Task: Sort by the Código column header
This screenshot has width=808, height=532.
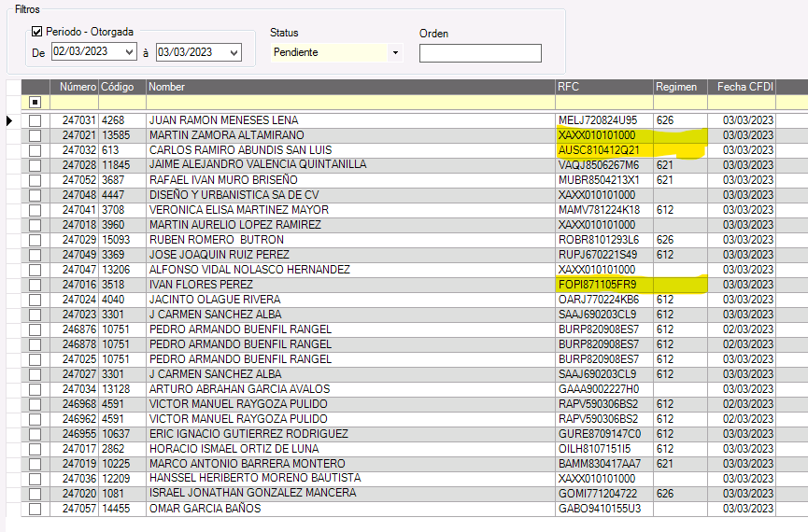Action: 118,87
